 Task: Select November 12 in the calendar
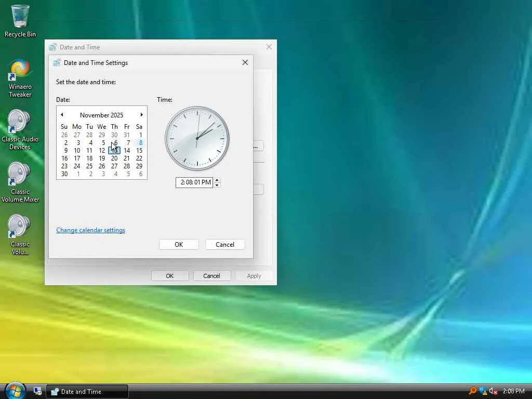pos(102,151)
